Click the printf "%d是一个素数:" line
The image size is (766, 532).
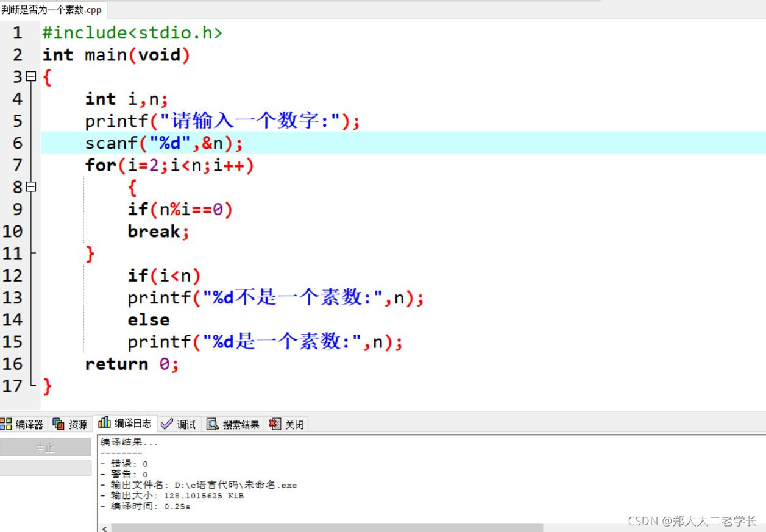point(265,342)
